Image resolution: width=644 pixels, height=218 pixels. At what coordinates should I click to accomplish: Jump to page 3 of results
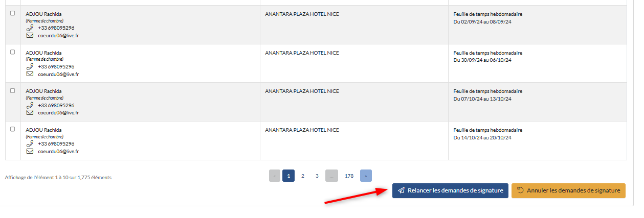coord(317,176)
